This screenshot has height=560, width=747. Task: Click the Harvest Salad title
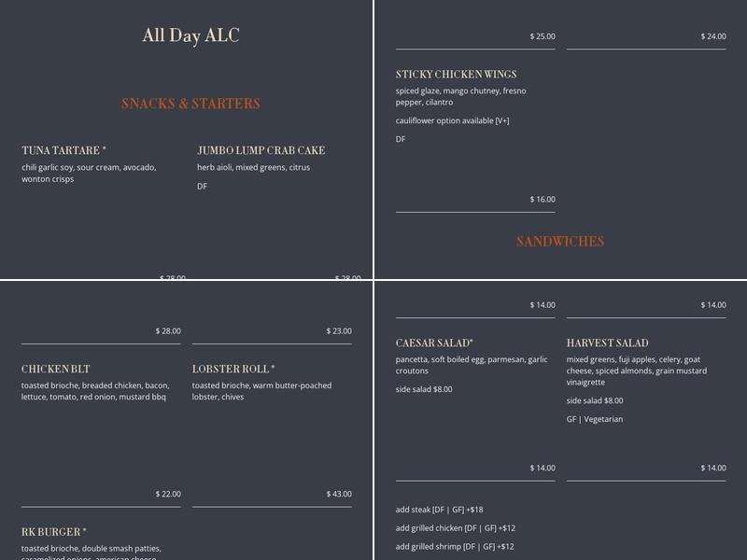(607, 343)
